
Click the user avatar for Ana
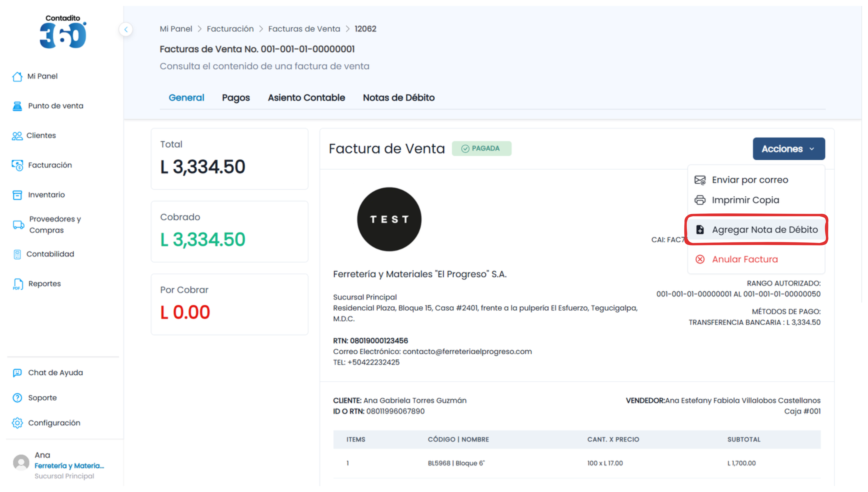21,462
